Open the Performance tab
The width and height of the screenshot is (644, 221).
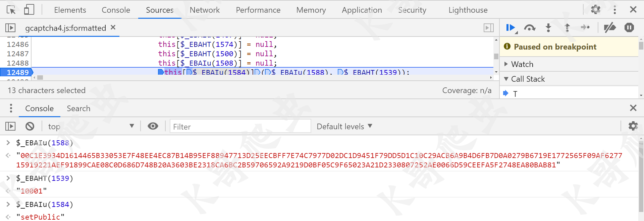click(258, 10)
